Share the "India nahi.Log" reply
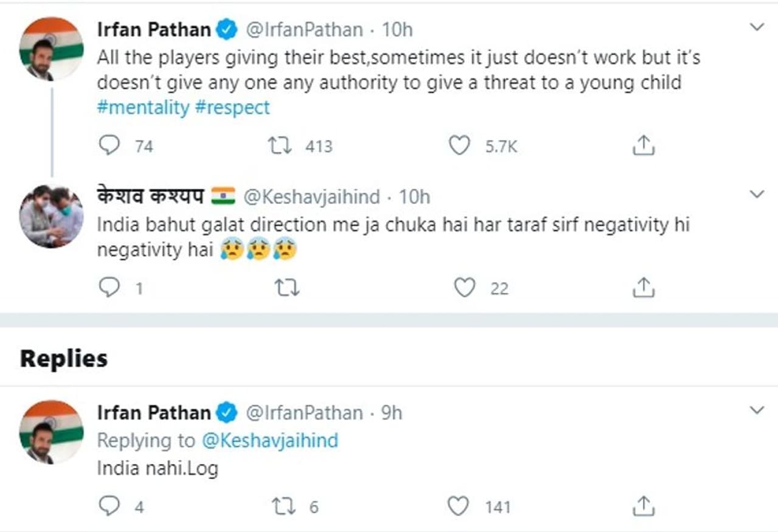778x532 pixels. pyautogui.click(x=643, y=506)
